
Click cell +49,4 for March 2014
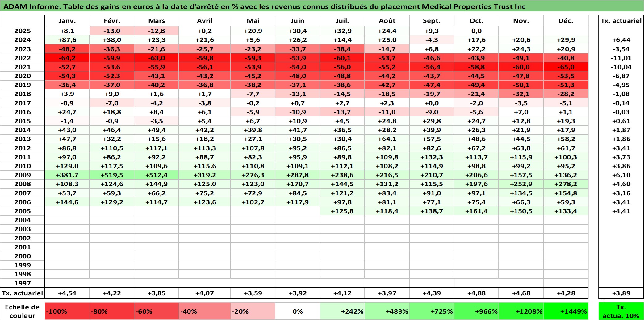tap(157, 130)
